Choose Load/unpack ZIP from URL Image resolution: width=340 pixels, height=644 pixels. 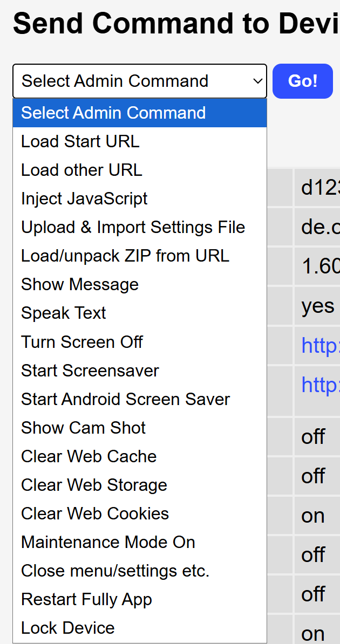pyautogui.click(x=125, y=256)
